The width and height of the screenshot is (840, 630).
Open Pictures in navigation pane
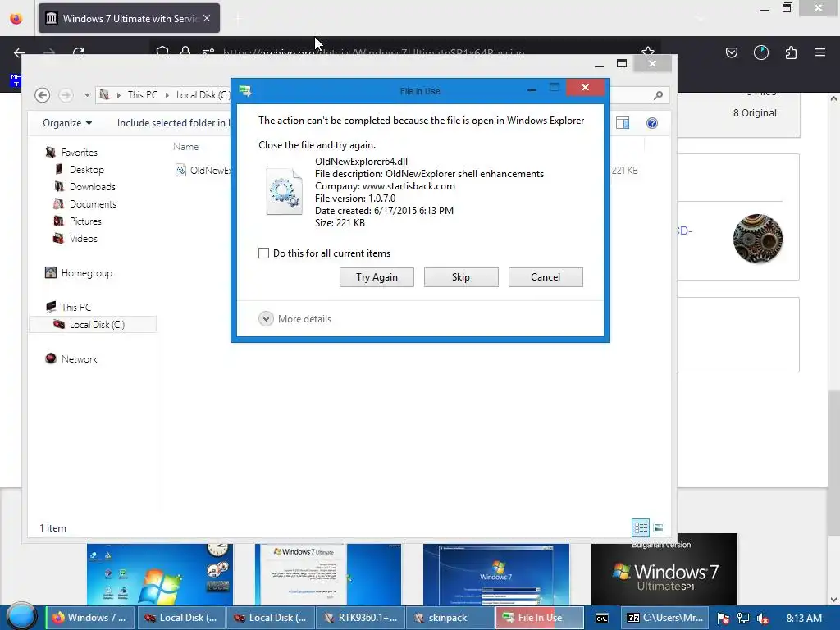(x=84, y=221)
